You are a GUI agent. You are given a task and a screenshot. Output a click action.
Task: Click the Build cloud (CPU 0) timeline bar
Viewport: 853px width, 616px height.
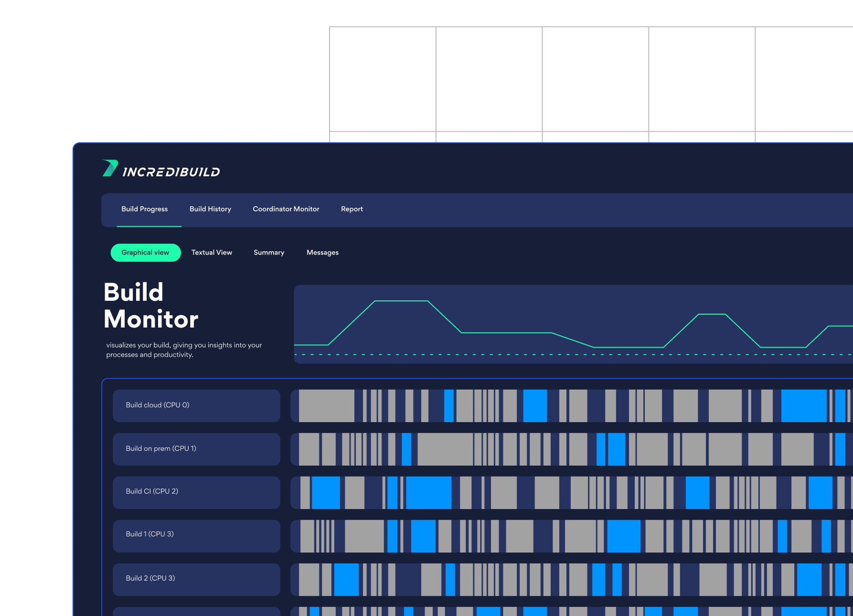(x=572, y=405)
